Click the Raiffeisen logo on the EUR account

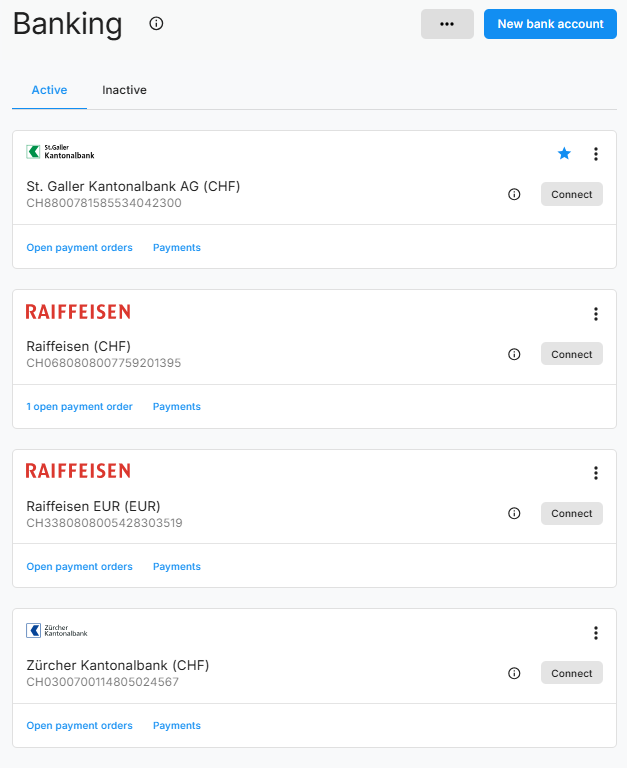coord(78,471)
